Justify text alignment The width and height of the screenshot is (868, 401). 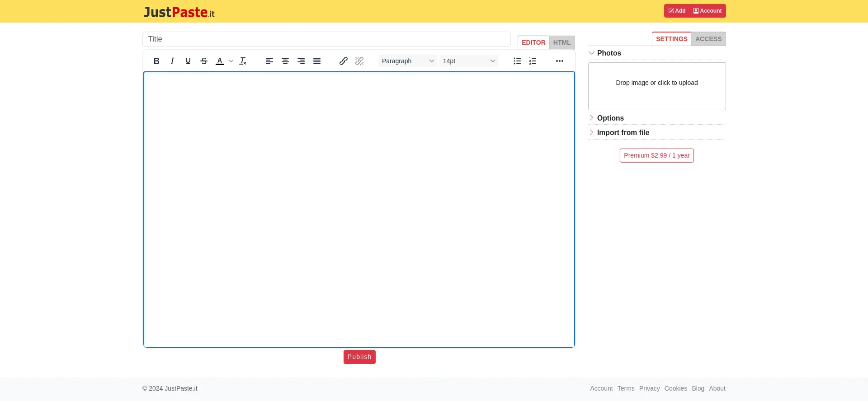(317, 61)
